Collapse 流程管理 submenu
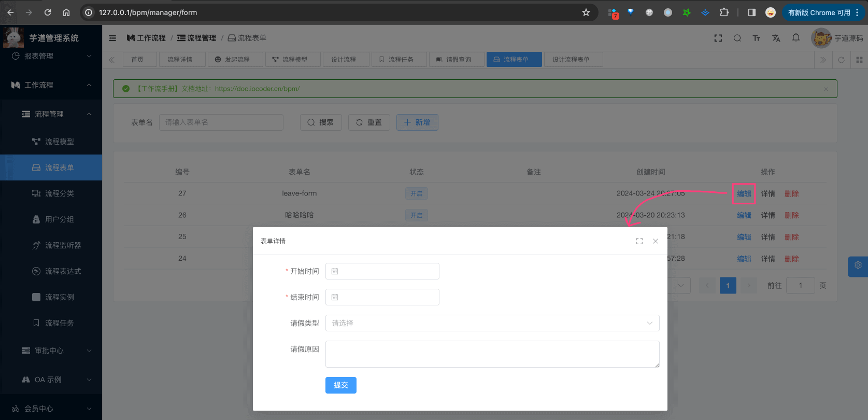This screenshot has height=420, width=868. (51, 114)
